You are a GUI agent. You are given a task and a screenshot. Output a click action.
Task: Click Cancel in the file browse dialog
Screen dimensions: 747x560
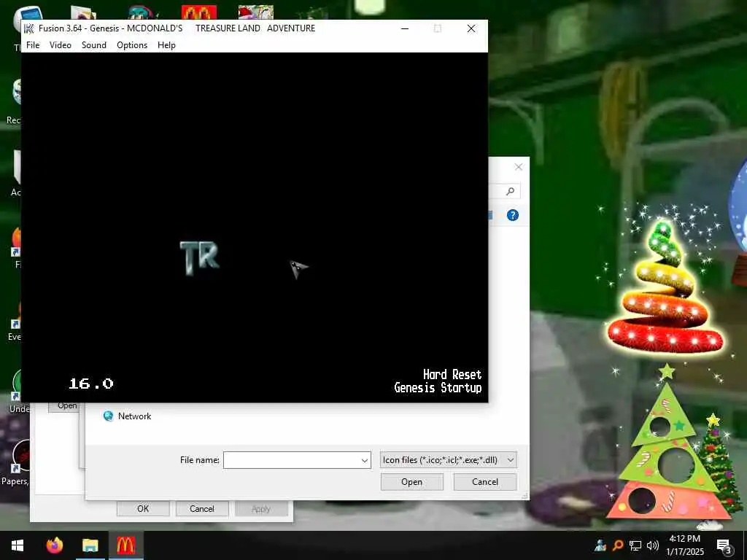click(485, 482)
